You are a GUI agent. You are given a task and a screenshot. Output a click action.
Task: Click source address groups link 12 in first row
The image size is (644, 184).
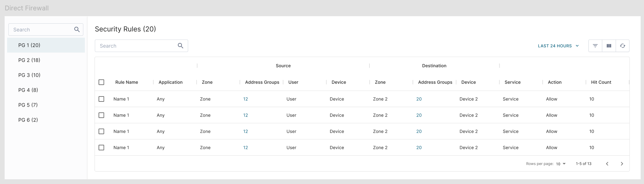tap(246, 99)
